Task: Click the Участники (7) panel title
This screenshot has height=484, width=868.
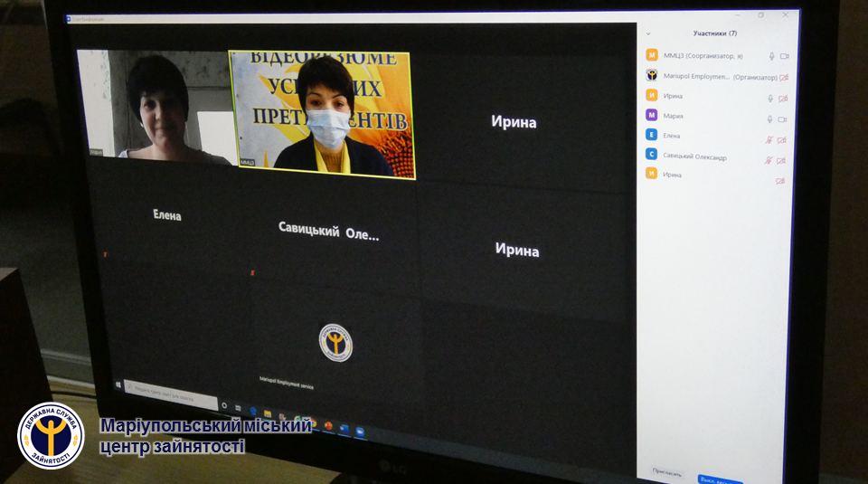Action: (x=714, y=33)
